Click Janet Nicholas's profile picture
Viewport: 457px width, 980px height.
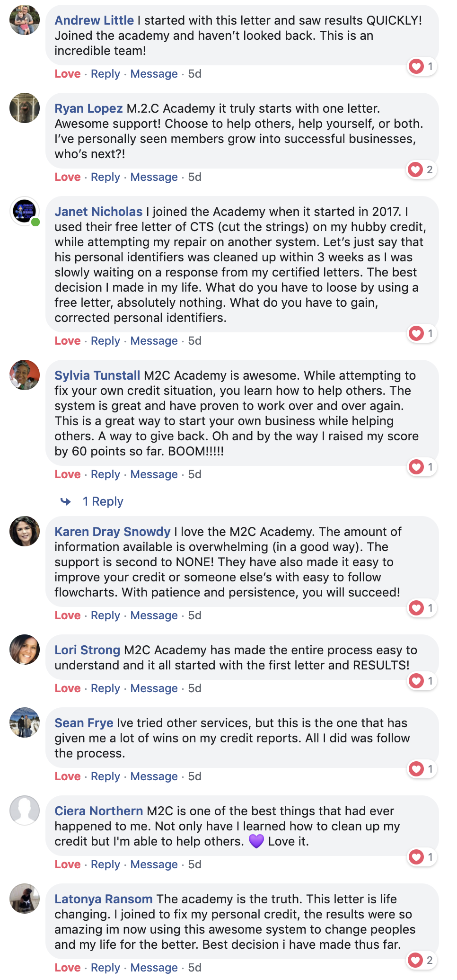[x=25, y=211]
